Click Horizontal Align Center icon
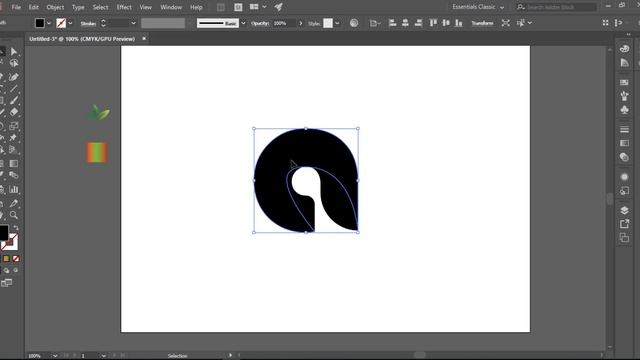This screenshot has height=360, width=640. coord(405,23)
